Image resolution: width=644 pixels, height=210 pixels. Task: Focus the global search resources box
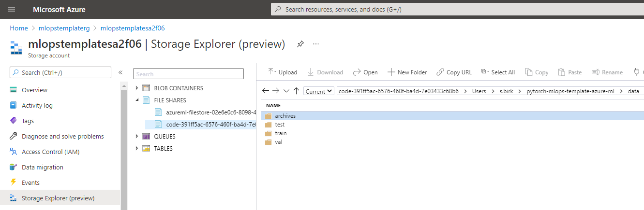pyautogui.click(x=457, y=9)
